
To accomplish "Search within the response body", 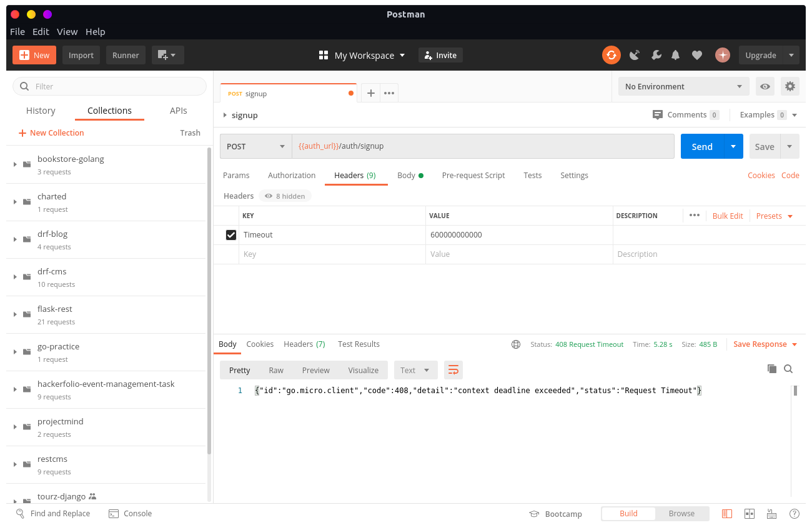I will (788, 369).
